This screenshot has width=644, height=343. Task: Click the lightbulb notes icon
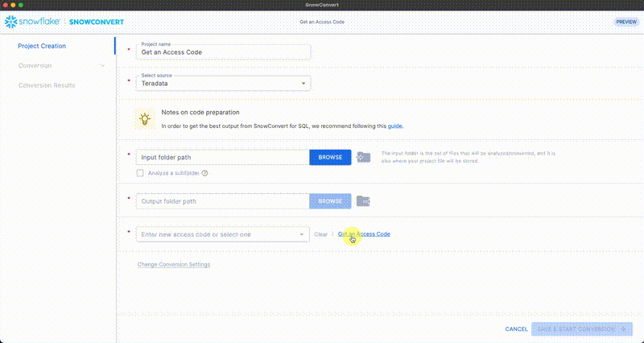(x=145, y=118)
